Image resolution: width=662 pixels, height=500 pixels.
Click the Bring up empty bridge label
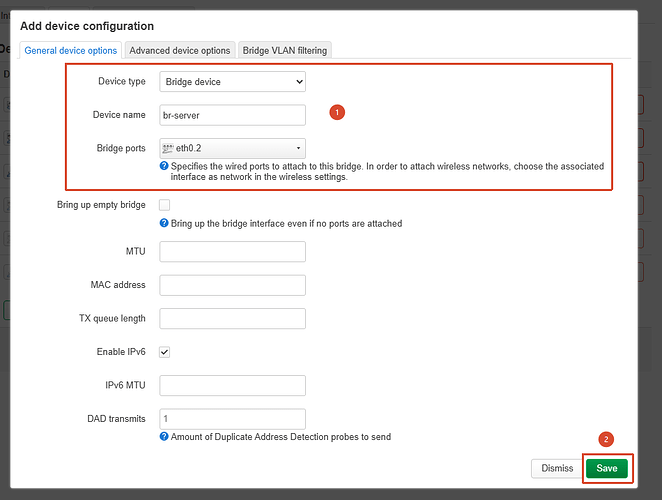coord(101,205)
